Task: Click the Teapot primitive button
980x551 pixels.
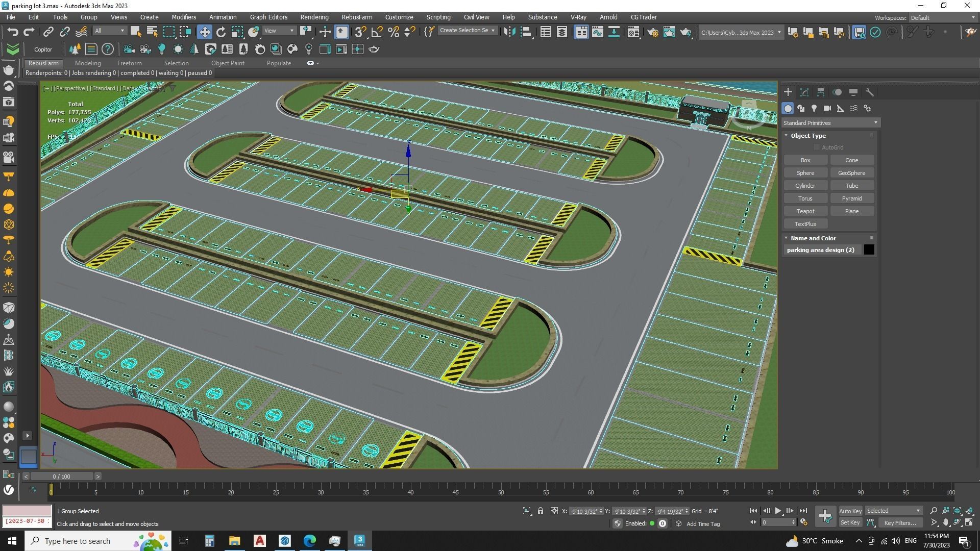Action: point(805,211)
